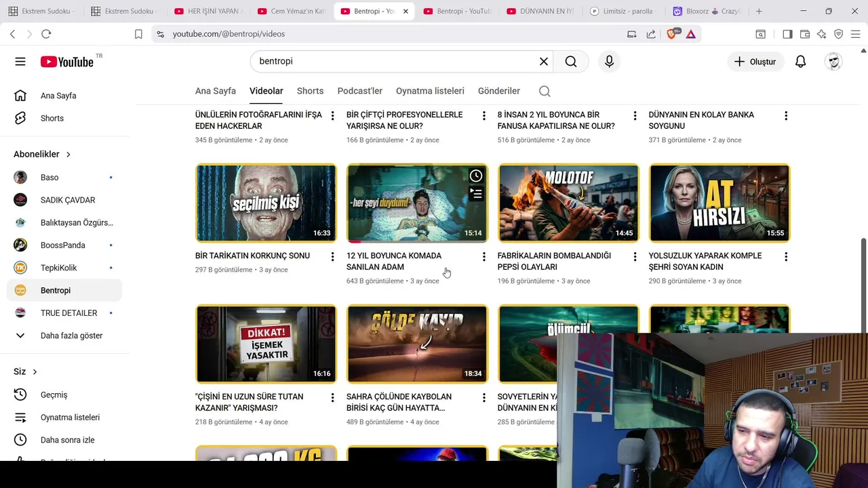
Task: Open notifications bell
Action: click(x=800, y=62)
